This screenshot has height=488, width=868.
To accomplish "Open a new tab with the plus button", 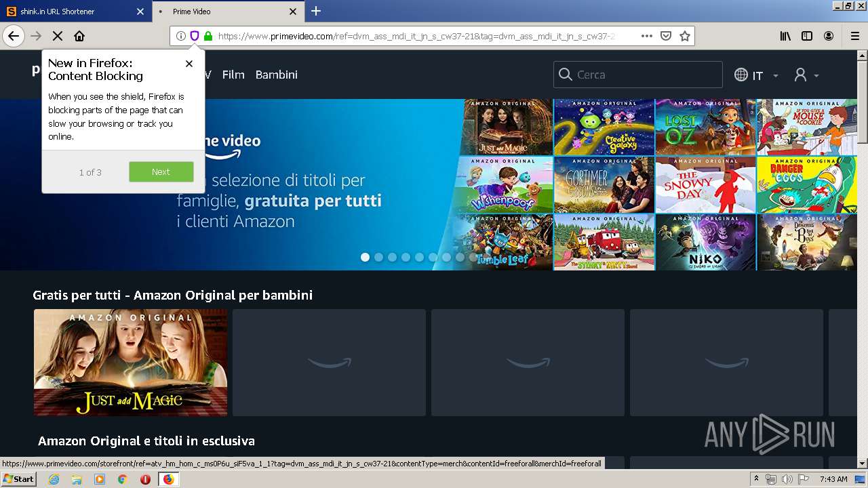I will [x=316, y=11].
